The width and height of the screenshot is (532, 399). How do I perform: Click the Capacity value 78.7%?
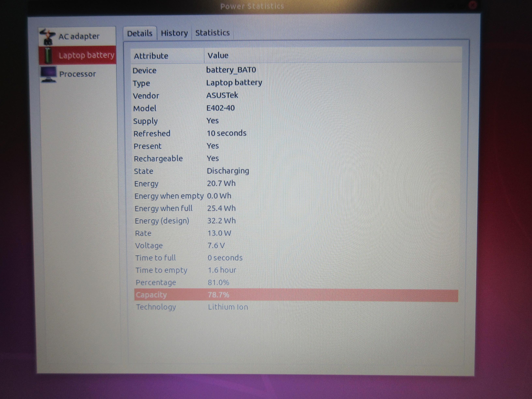[219, 295]
